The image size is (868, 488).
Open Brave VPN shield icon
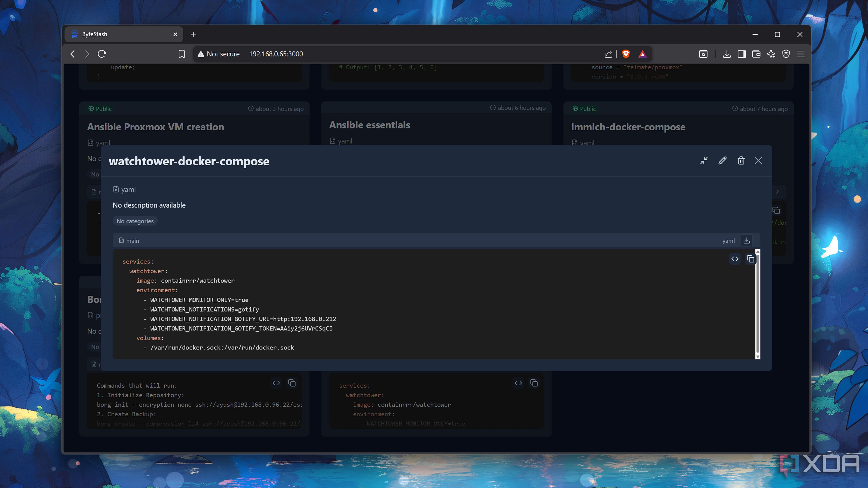click(x=786, y=54)
